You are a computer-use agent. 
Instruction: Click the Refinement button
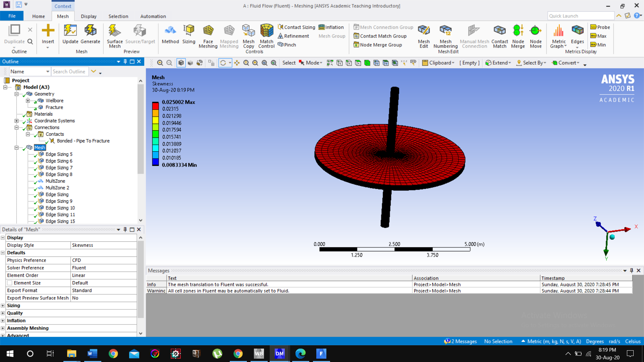[293, 36]
